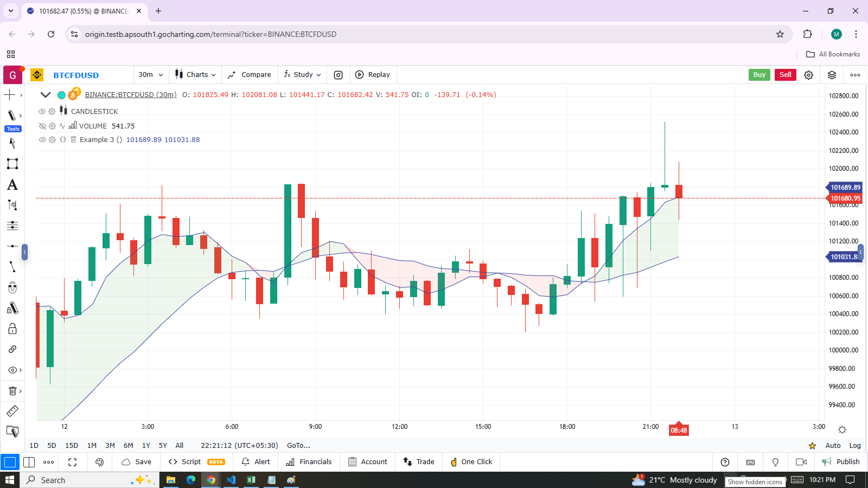
Task: Open the color theme palette icon
Action: coord(99,462)
